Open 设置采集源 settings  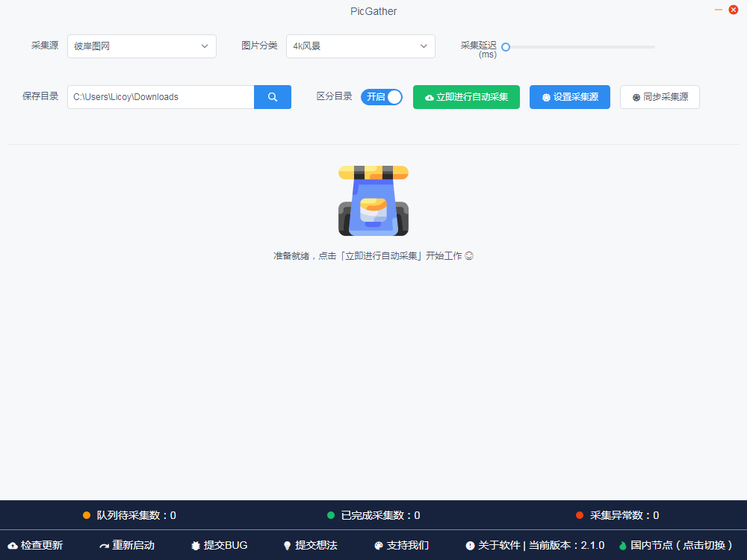pyautogui.click(x=570, y=97)
